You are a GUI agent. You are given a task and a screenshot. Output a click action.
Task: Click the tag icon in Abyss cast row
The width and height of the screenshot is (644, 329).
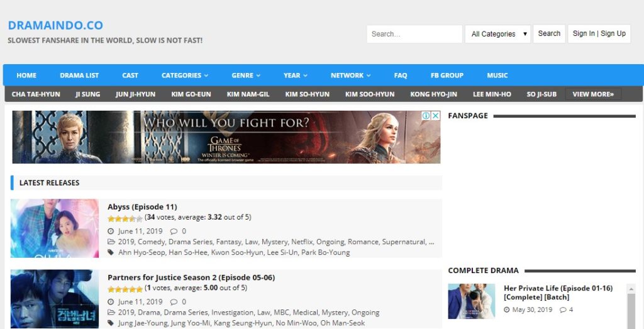click(x=111, y=252)
